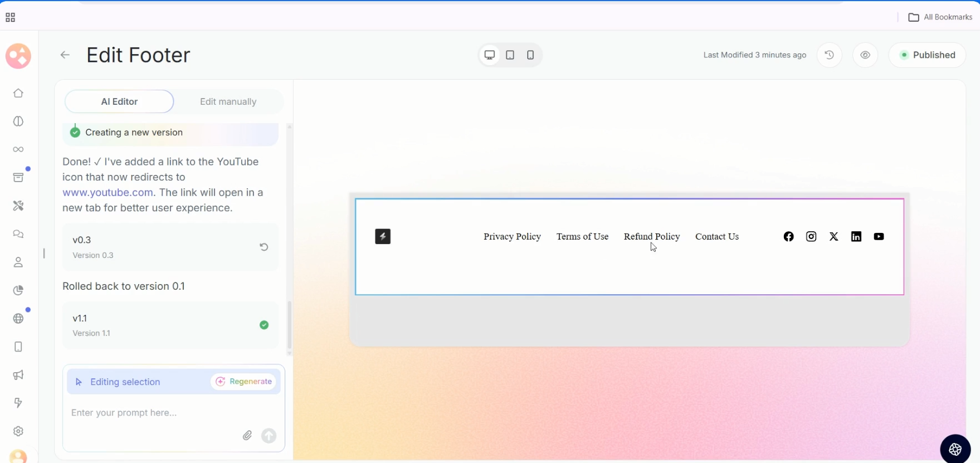Click the Regenerate button
980x463 pixels.
243,382
